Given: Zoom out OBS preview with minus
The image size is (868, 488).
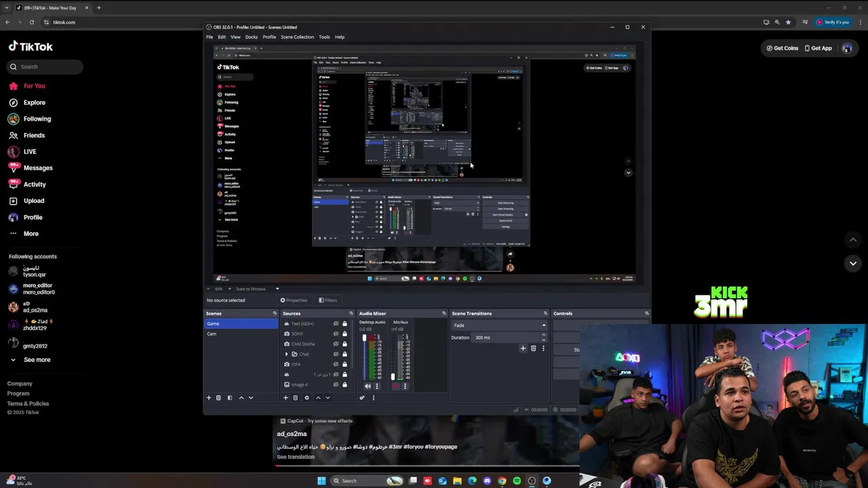Looking at the screenshot, I should point(208,289).
